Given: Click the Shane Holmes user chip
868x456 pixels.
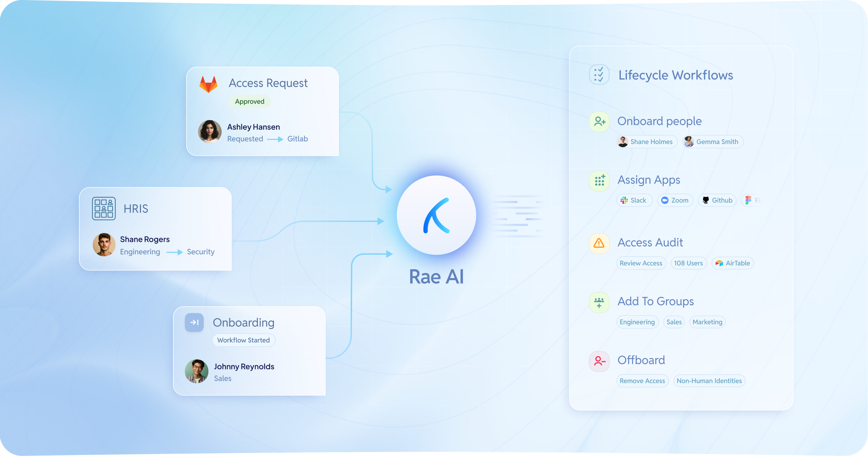Looking at the screenshot, I should pos(646,142).
